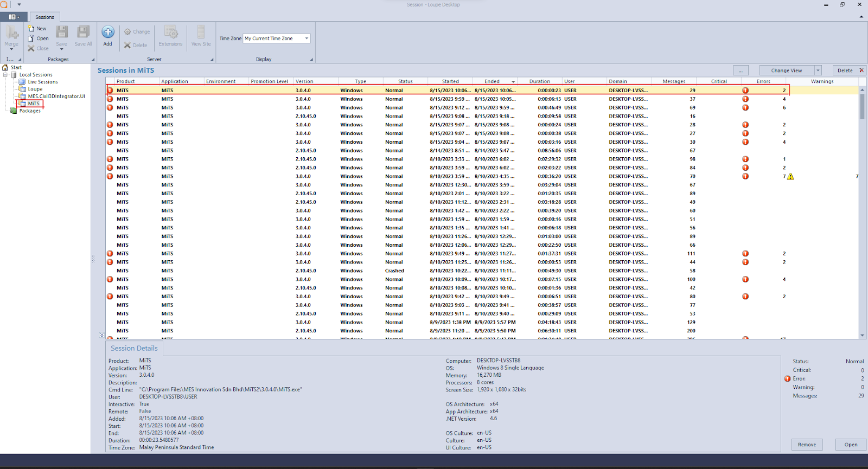The image size is (868, 469).
Task: Sort by the Errors column header
Action: (763, 81)
